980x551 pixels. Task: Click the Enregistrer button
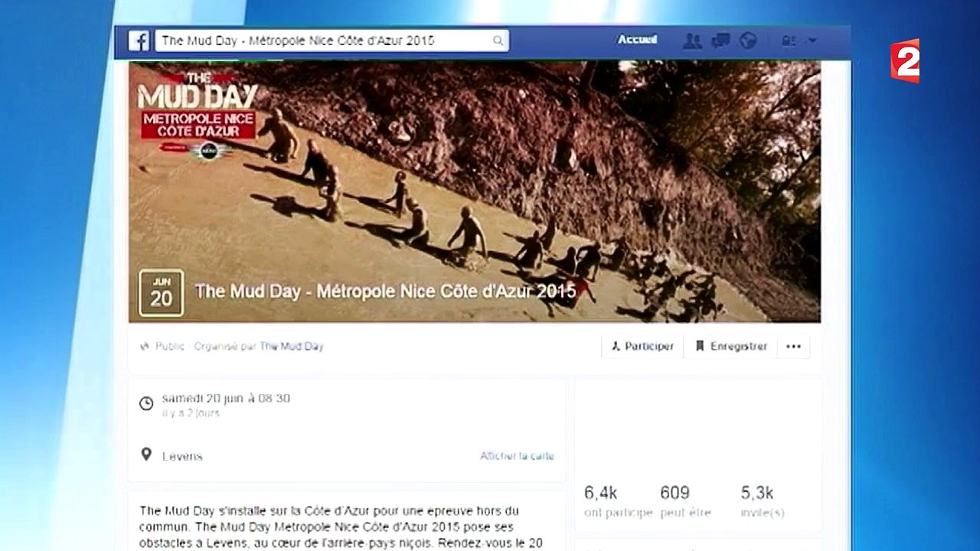click(x=730, y=347)
